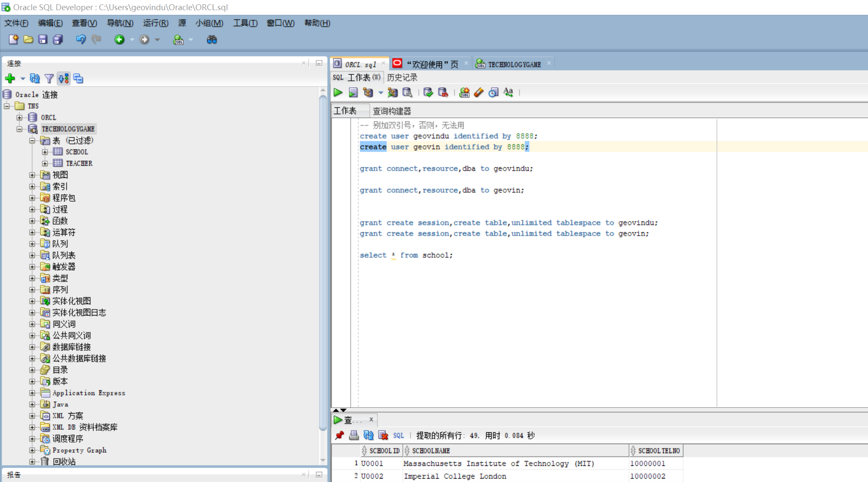Expand the ORCL connection node
The image size is (868, 482).
coord(19,118)
